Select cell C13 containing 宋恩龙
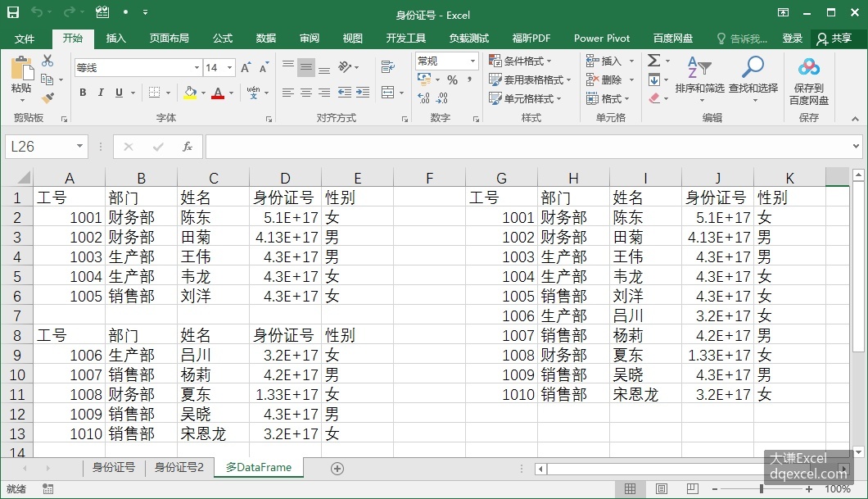This screenshot has height=499, width=868. (213, 433)
